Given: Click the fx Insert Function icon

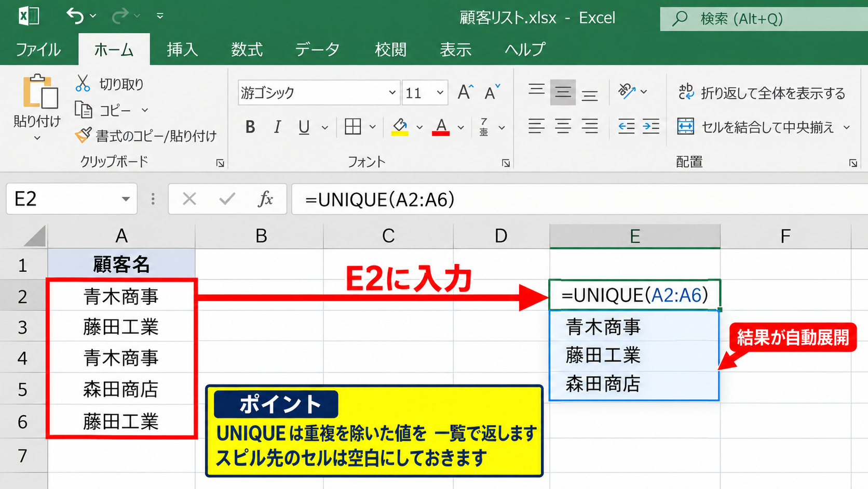Looking at the screenshot, I should tap(265, 199).
